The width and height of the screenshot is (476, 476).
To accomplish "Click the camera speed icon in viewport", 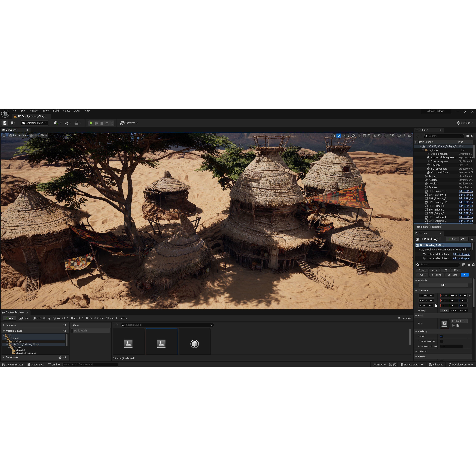I will [x=399, y=135].
